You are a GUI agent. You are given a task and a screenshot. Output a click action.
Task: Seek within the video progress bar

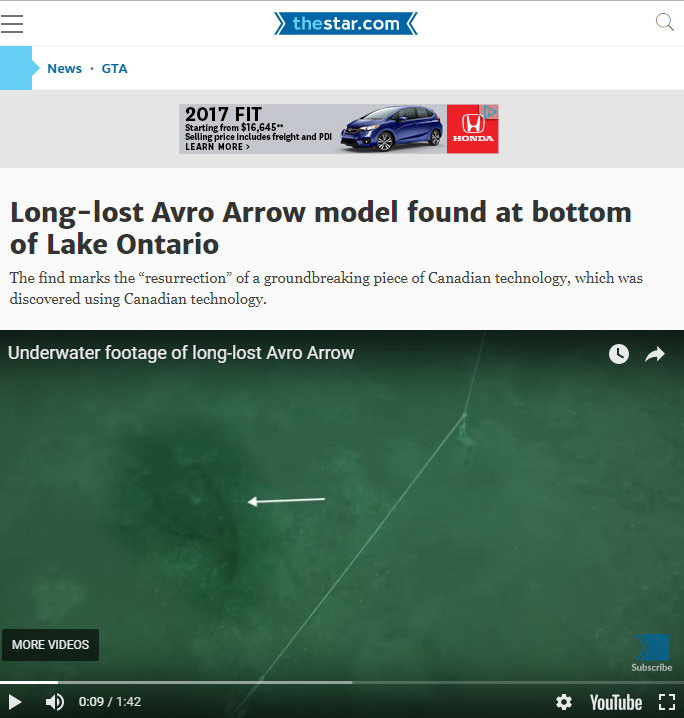[x=342, y=682]
